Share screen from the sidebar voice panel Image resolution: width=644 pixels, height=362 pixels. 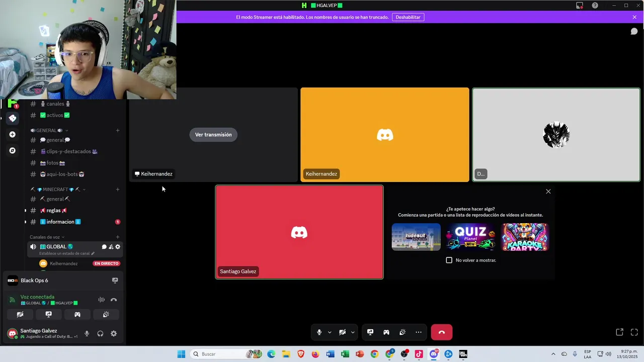(x=49, y=314)
